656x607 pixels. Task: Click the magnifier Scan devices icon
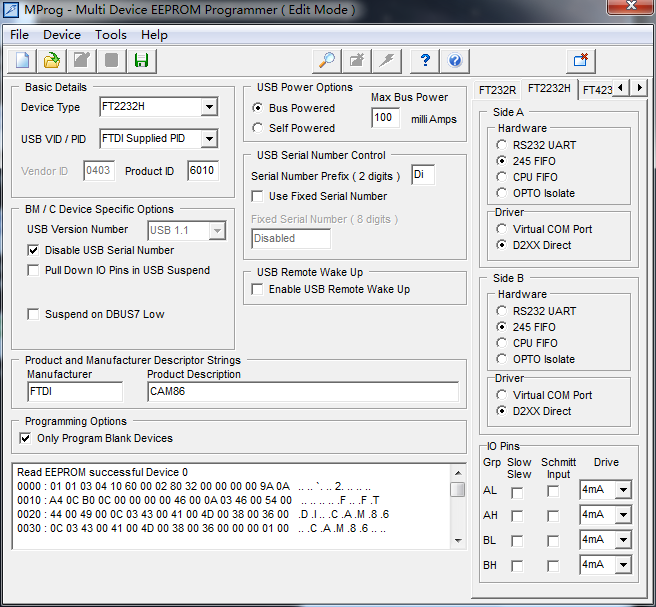coord(327,61)
